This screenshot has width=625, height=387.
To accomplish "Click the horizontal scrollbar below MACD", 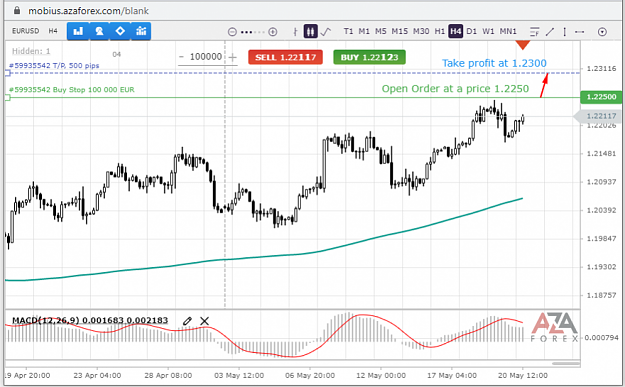I will point(566,363).
